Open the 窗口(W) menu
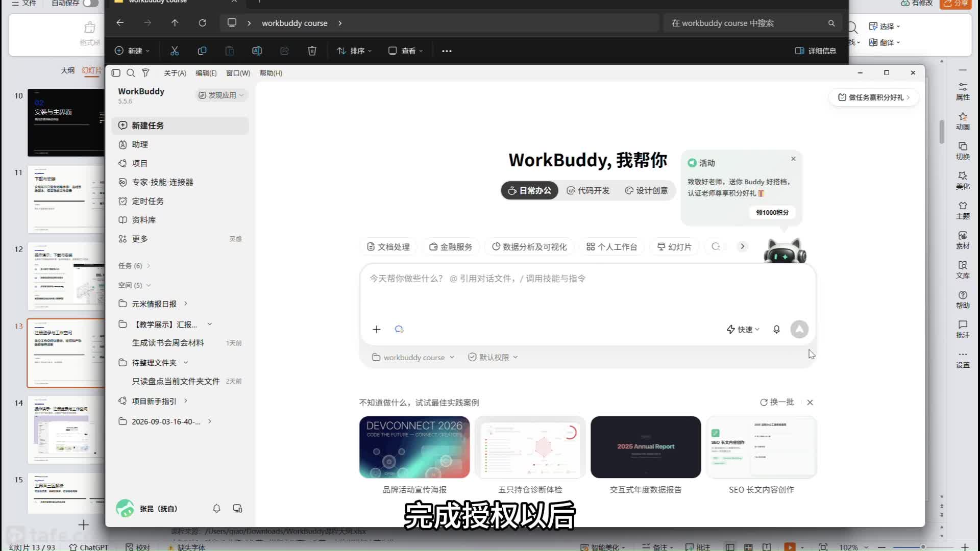980x551 pixels. point(238,73)
